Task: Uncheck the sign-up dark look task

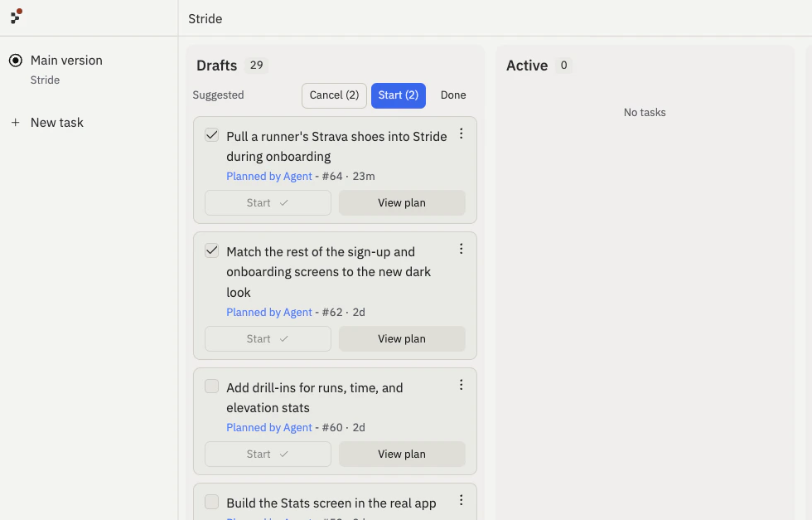Action: coord(212,250)
